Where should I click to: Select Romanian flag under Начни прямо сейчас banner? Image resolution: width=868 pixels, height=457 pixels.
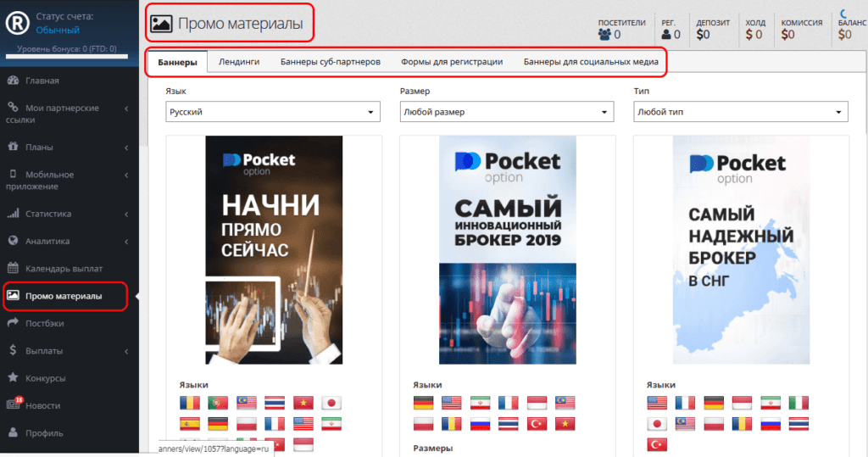(x=190, y=403)
